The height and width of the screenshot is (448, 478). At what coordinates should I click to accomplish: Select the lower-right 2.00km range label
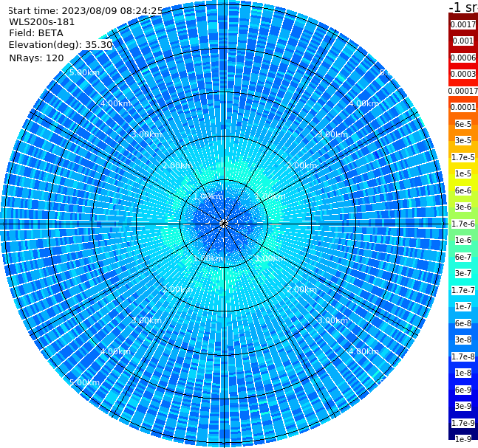pyautogui.click(x=302, y=289)
